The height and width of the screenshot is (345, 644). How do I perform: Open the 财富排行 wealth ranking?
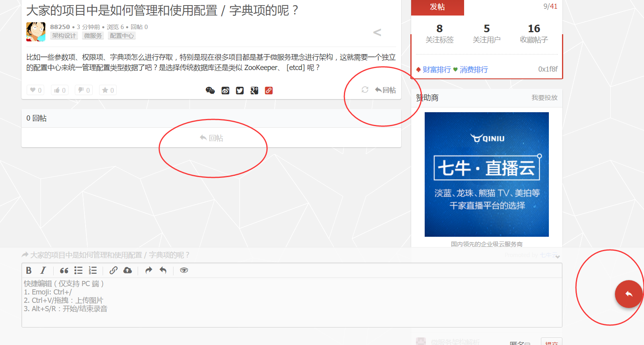pyautogui.click(x=437, y=70)
